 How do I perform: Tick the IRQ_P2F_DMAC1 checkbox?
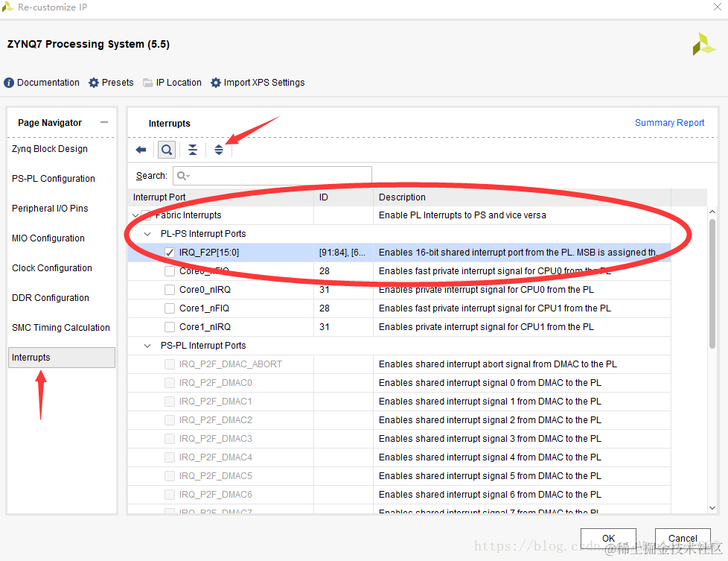[170, 401]
